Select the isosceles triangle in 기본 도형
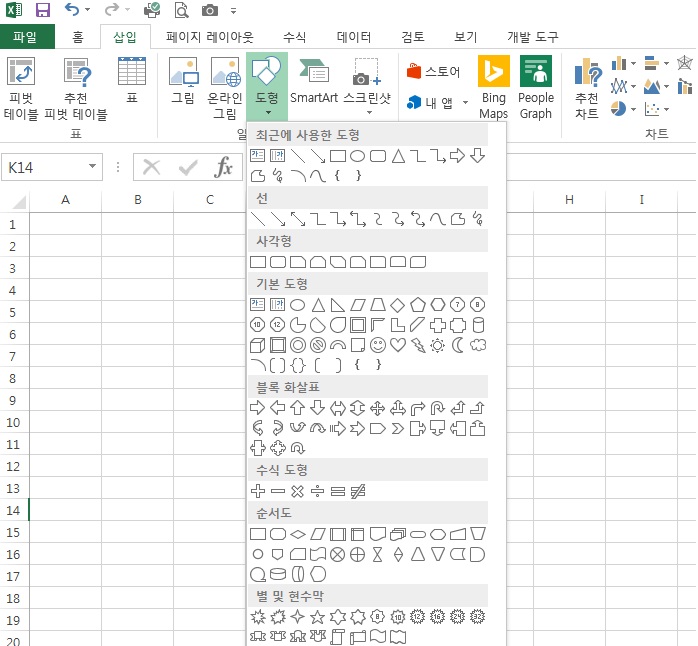This screenshot has width=698, height=646. tap(318, 305)
